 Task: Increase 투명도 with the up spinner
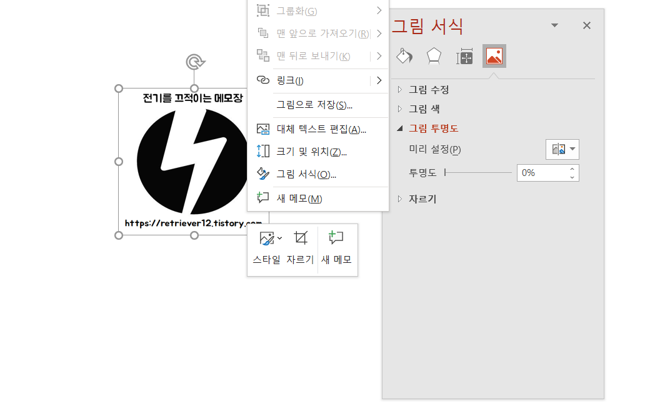click(572, 169)
